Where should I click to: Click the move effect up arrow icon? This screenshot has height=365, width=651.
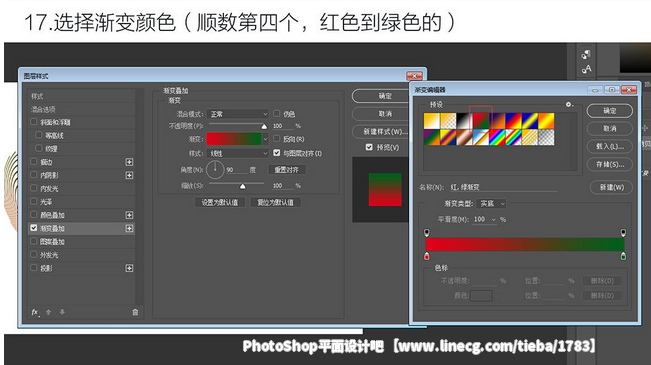tap(49, 312)
